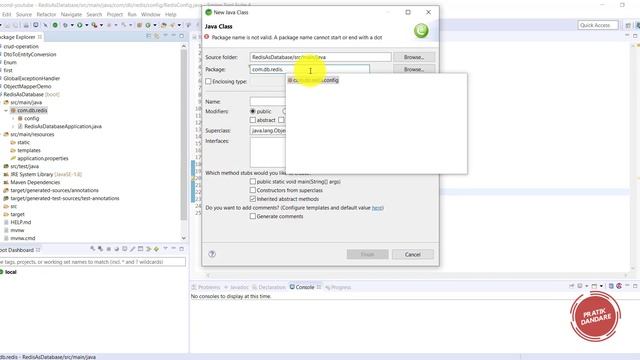Select the public modifier radio button
This screenshot has width=640, height=360.
click(253, 111)
